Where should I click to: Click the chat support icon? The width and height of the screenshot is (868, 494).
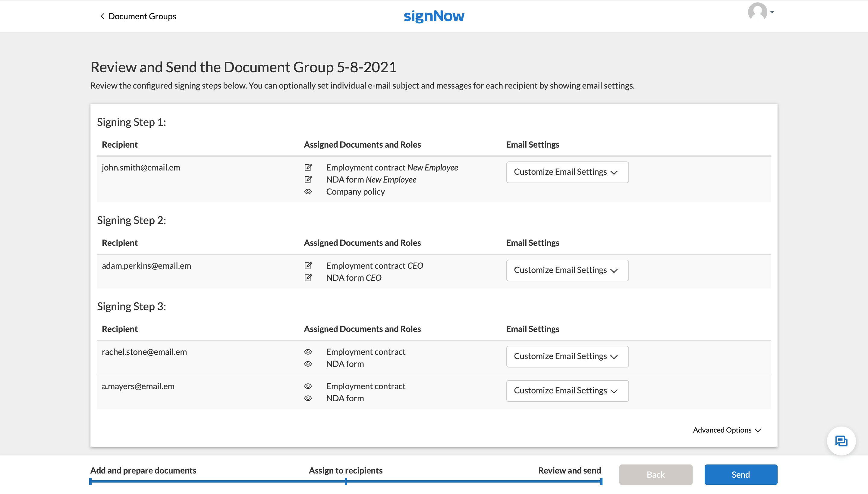841,441
